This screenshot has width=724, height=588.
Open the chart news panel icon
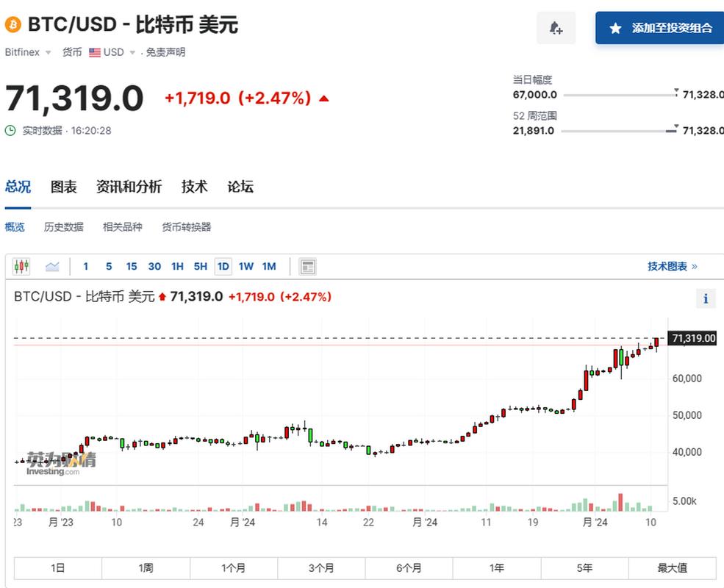(307, 266)
